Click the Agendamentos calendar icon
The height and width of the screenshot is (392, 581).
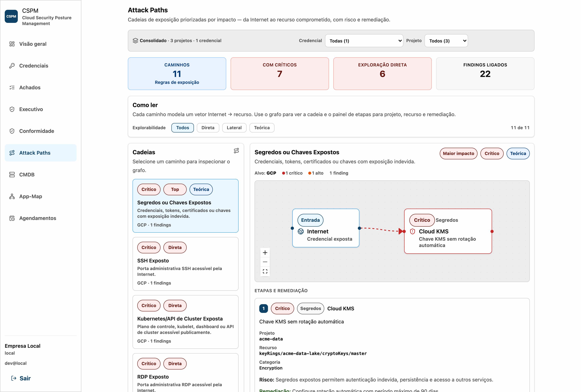click(x=12, y=218)
